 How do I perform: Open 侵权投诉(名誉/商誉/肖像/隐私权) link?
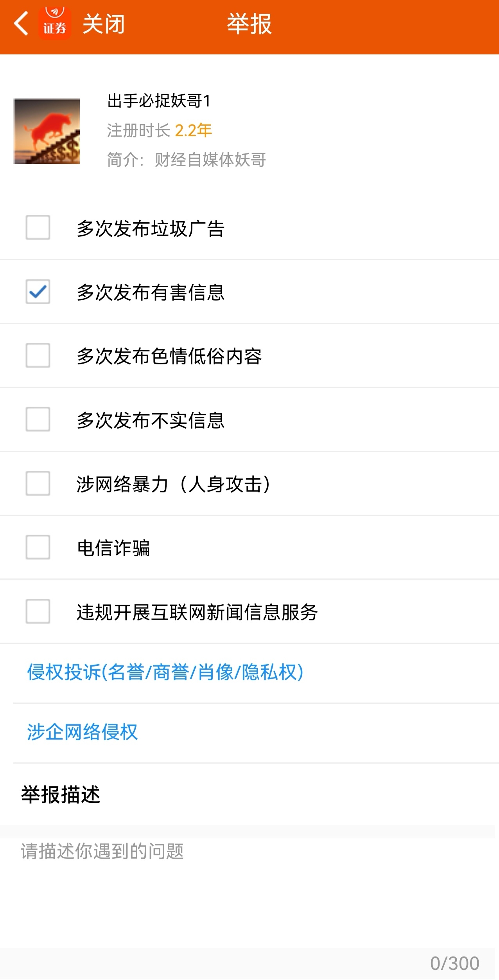tap(165, 672)
